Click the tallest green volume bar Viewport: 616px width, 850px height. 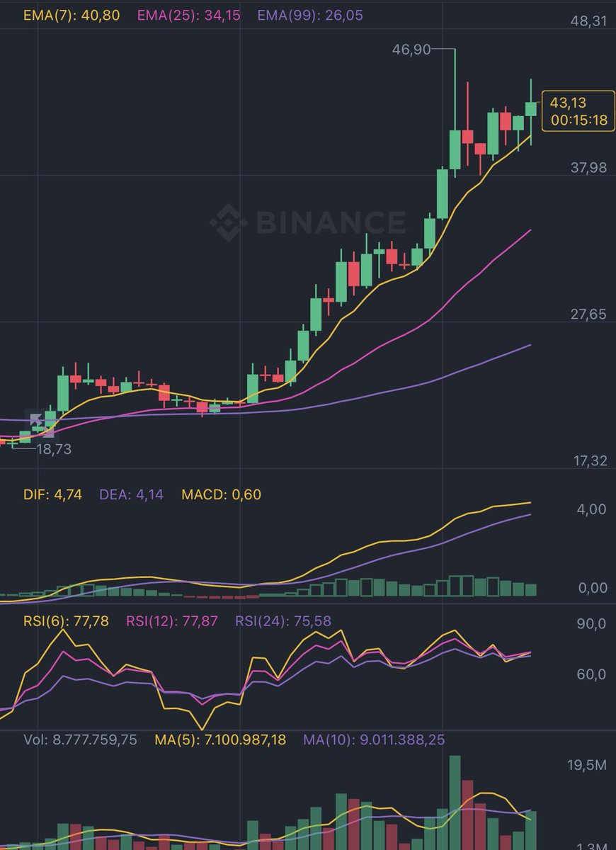click(x=454, y=803)
